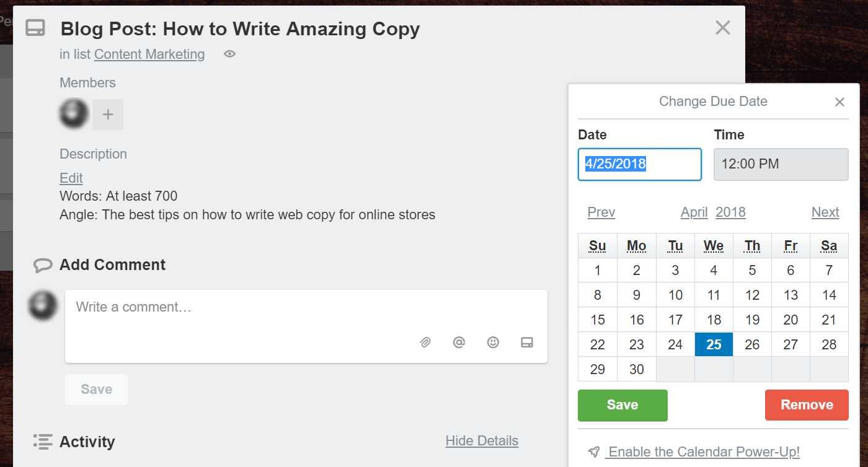Close the Change Due Date popup
The image size is (868, 467).
pyautogui.click(x=839, y=102)
